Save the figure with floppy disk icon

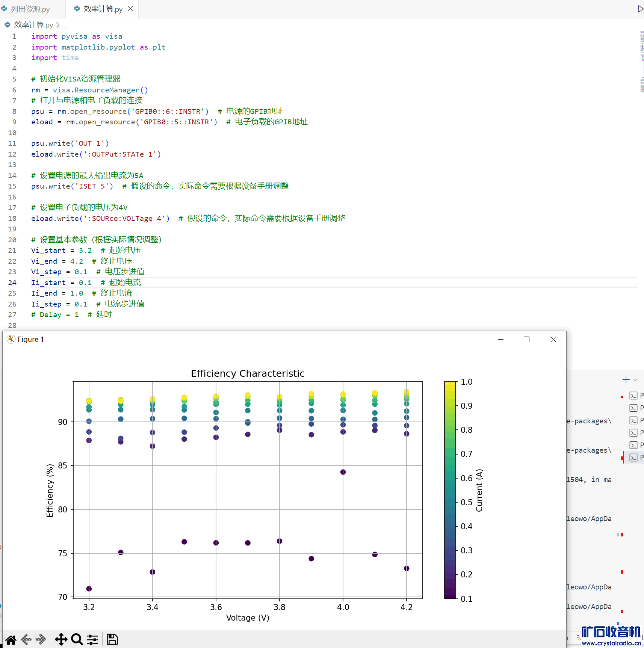click(112, 639)
